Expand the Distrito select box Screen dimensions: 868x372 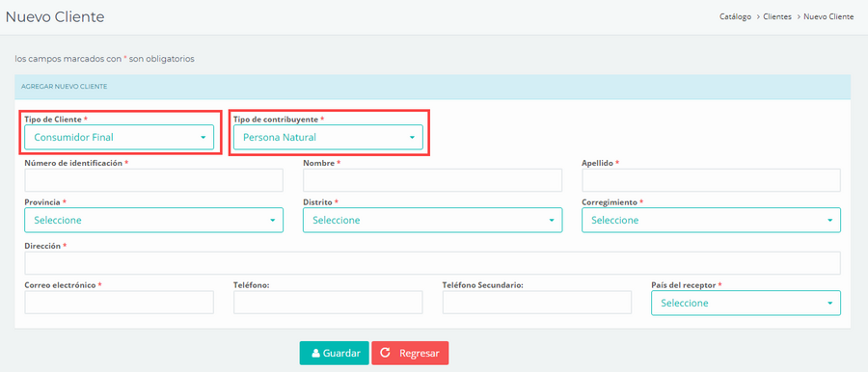432,220
